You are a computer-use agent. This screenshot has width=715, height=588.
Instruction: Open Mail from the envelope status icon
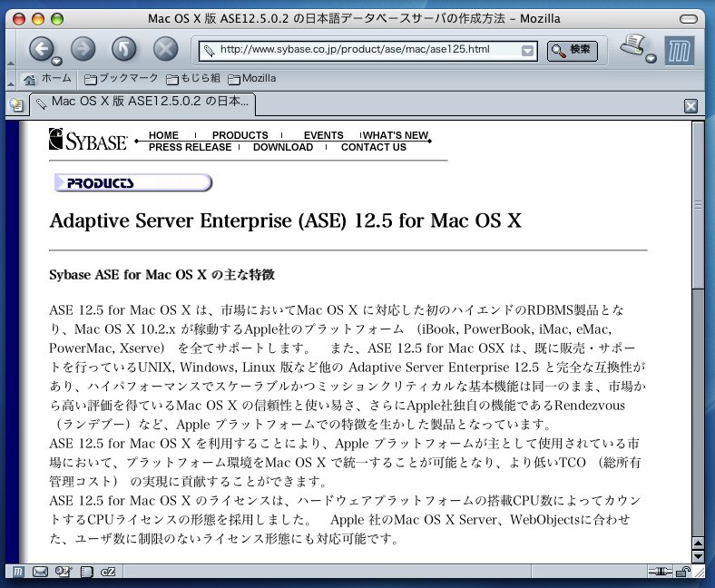[40, 572]
